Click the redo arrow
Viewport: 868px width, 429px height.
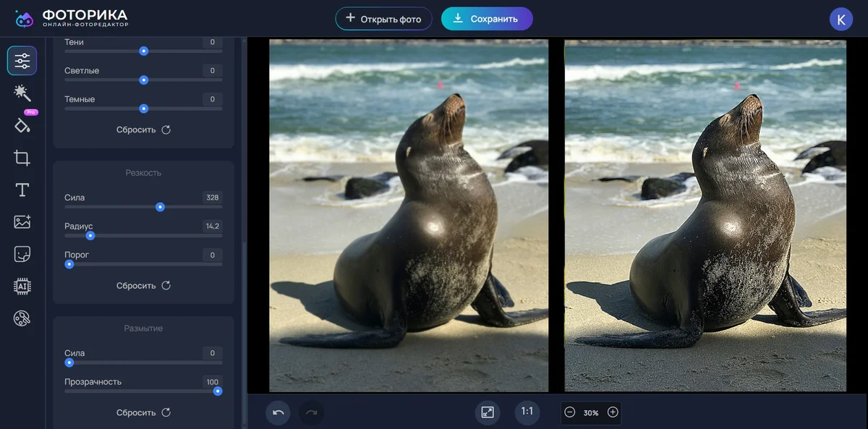311,412
